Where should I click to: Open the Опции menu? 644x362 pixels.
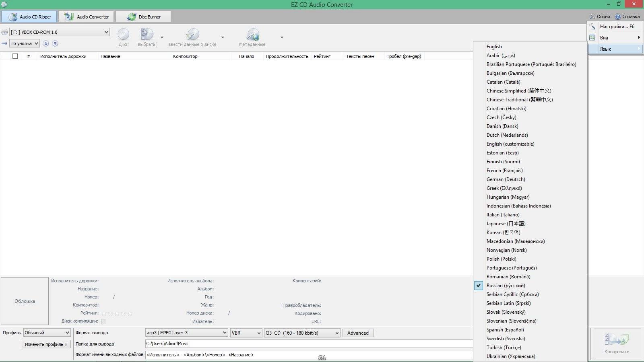pyautogui.click(x=600, y=16)
